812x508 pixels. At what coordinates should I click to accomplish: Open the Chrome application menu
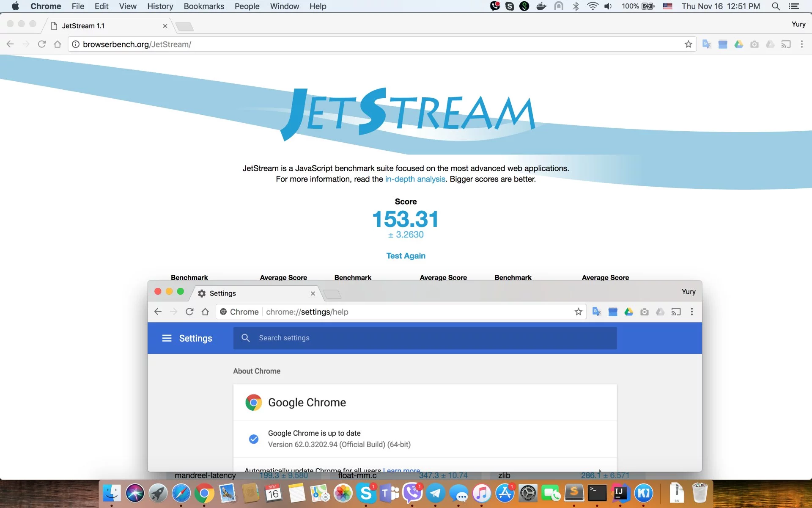pyautogui.click(x=46, y=6)
